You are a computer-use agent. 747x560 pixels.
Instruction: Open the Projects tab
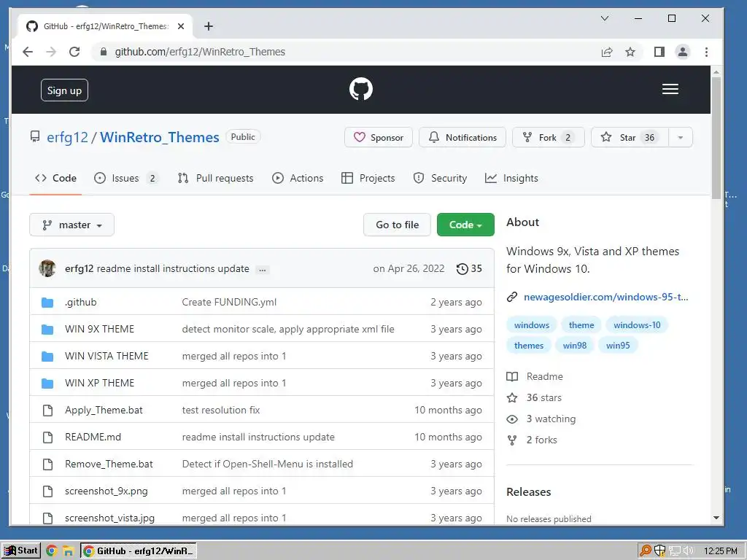click(x=368, y=178)
